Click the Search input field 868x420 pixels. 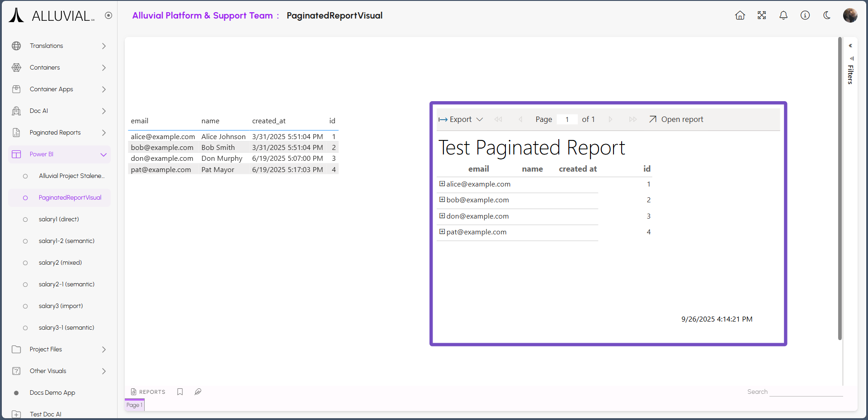(806, 392)
